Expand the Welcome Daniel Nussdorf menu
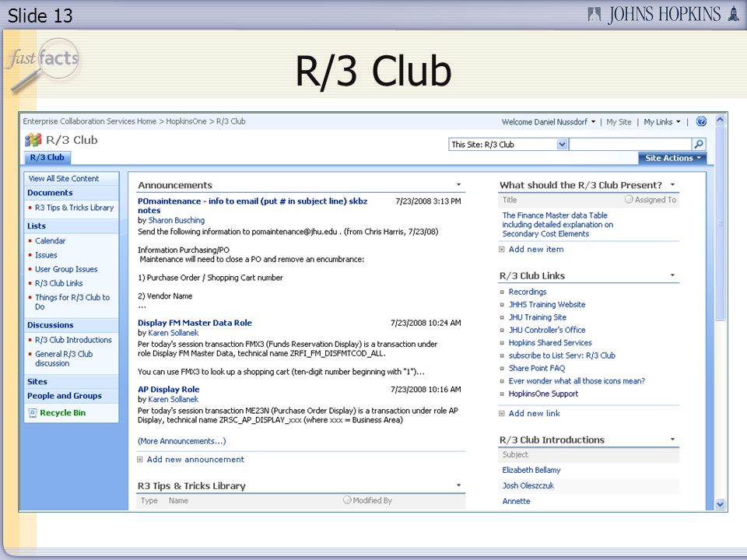The width and height of the screenshot is (747, 560). pos(549,122)
